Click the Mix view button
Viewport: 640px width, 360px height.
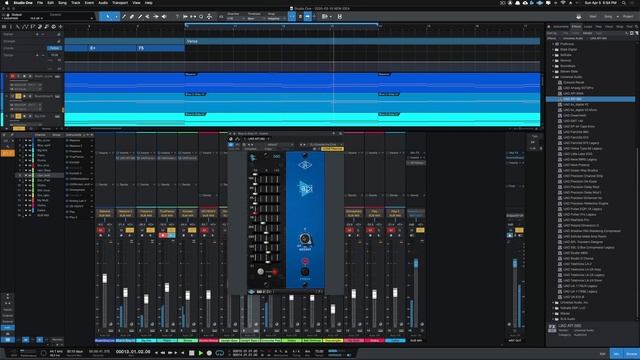click(x=616, y=353)
